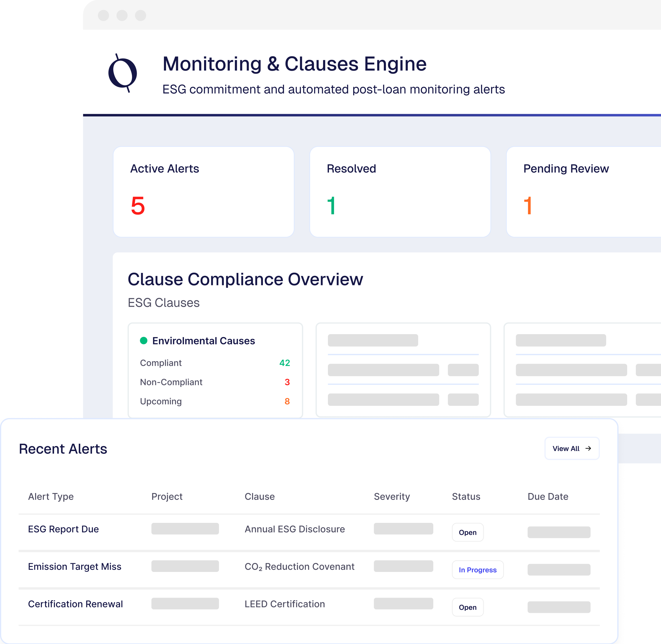
Task: Click the Alert Type column header
Action: click(51, 496)
